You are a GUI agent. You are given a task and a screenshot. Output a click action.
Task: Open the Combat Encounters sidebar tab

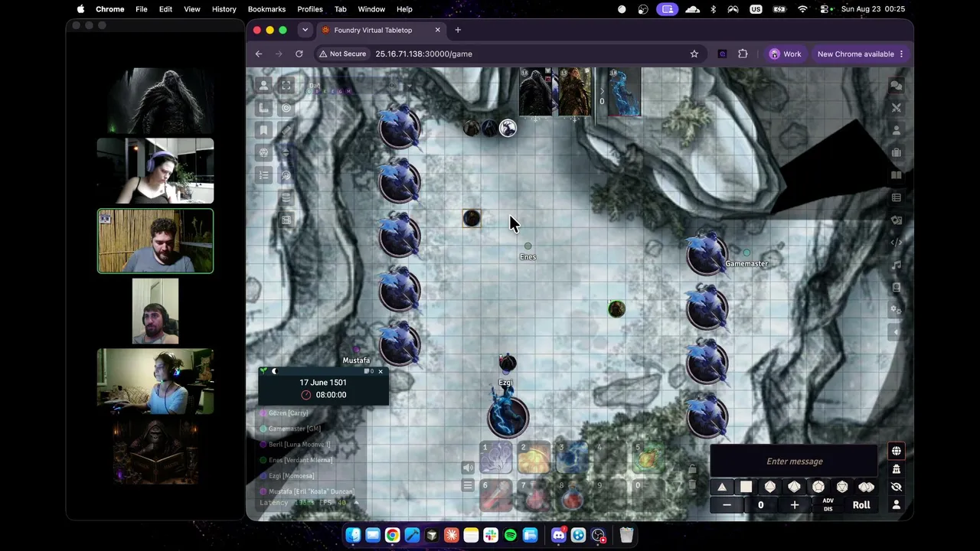tap(897, 108)
